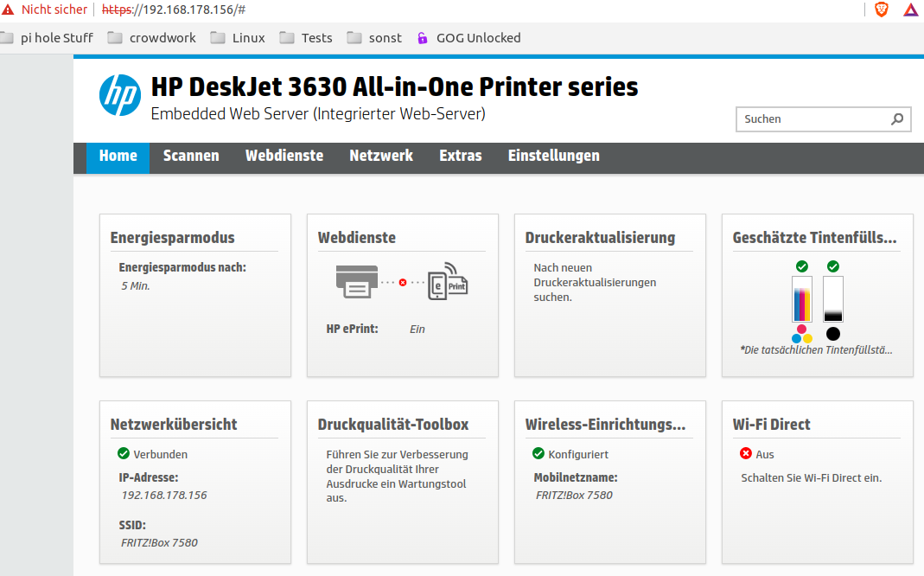Go to the Netzwerk tab
Screen dimensions: 924x576
click(381, 156)
